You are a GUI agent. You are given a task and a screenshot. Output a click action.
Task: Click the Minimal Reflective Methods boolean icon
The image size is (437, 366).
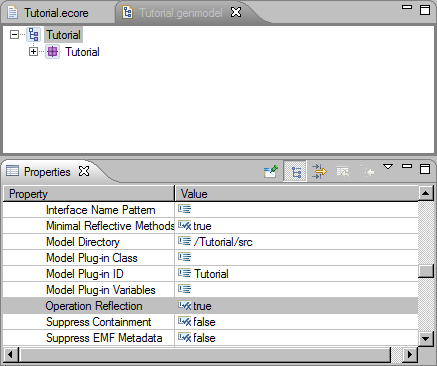tap(185, 225)
